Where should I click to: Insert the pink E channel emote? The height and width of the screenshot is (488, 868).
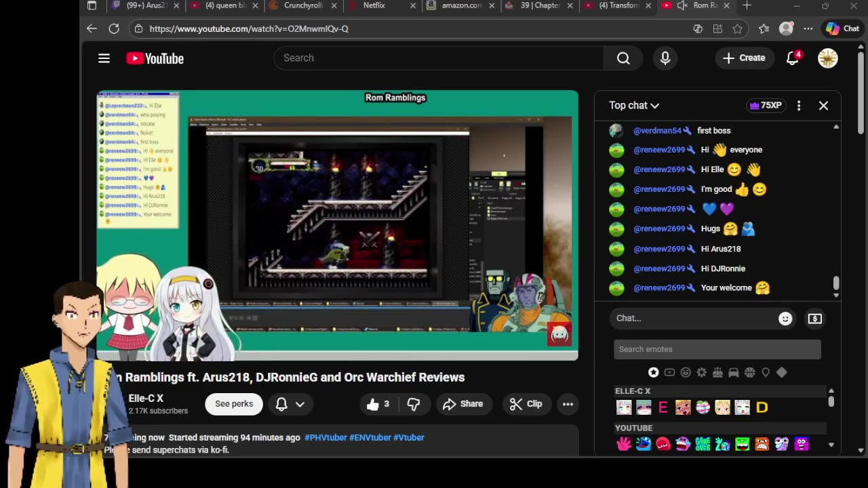663,407
